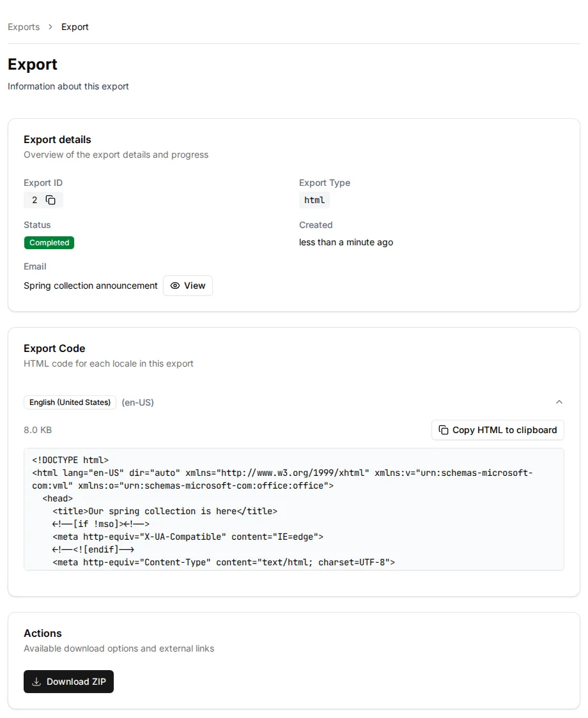Screen dimensions: 588x718
Task: Click the Content-Type meta tag line
Action: [224, 562]
